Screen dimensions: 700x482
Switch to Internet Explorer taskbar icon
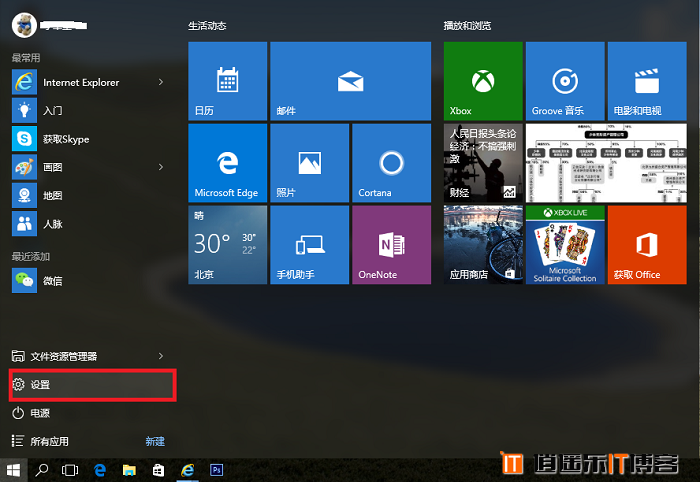(x=188, y=470)
